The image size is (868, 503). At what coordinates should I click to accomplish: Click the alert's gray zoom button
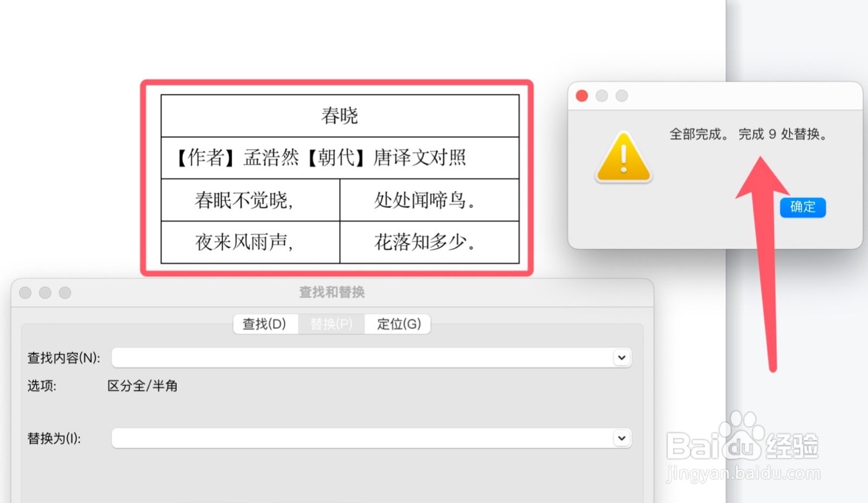click(x=622, y=96)
